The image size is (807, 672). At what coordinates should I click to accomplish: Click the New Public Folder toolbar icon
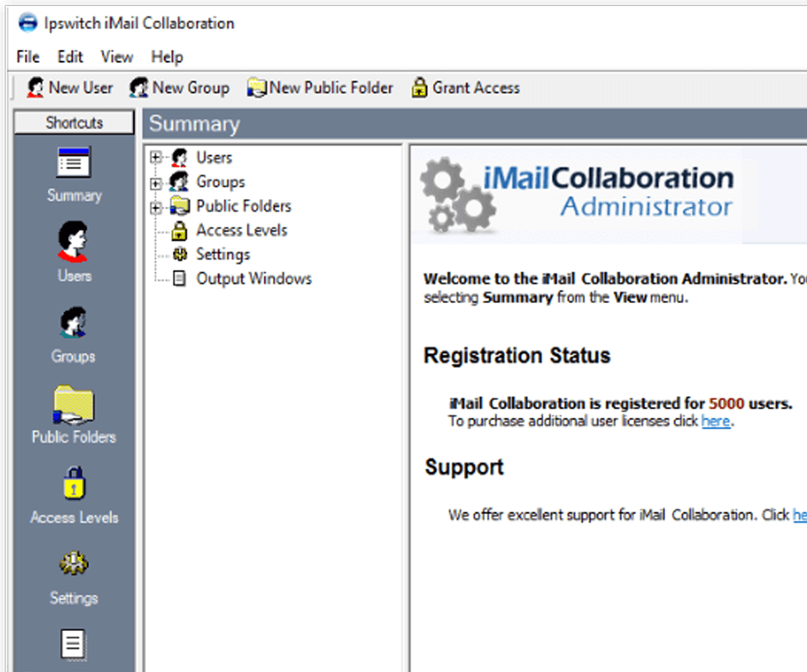coord(257,88)
